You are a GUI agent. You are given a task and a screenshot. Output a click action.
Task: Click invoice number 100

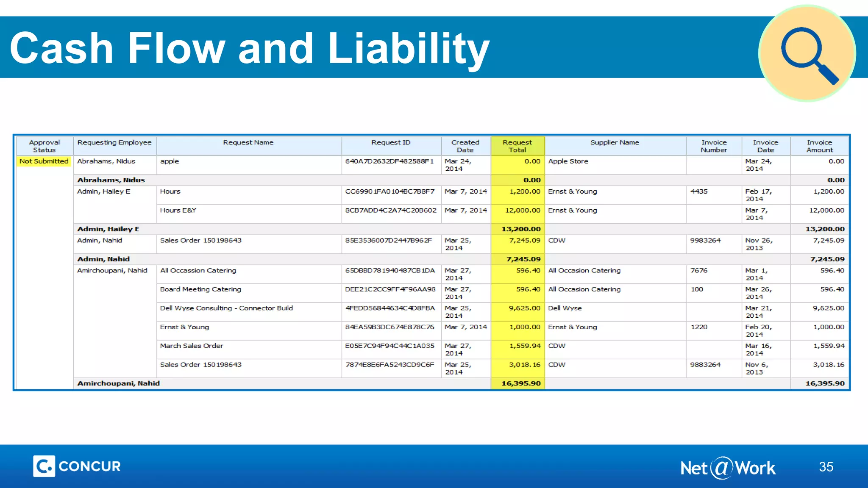point(697,289)
